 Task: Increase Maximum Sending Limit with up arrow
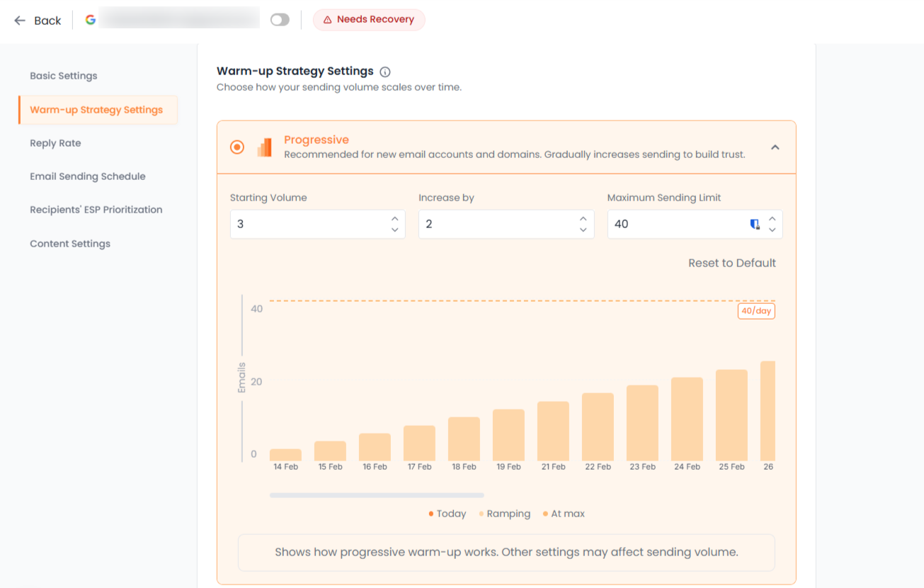click(x=772, y=219)
